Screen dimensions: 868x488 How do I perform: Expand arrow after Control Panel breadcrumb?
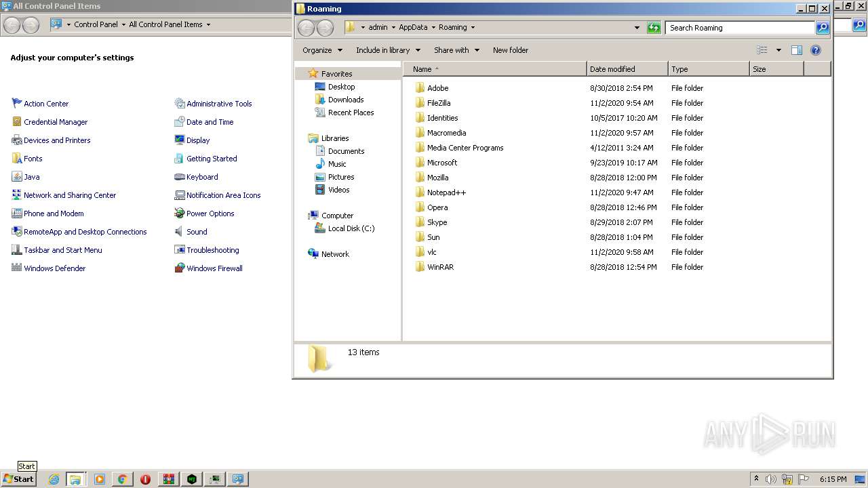pos(123,24)
